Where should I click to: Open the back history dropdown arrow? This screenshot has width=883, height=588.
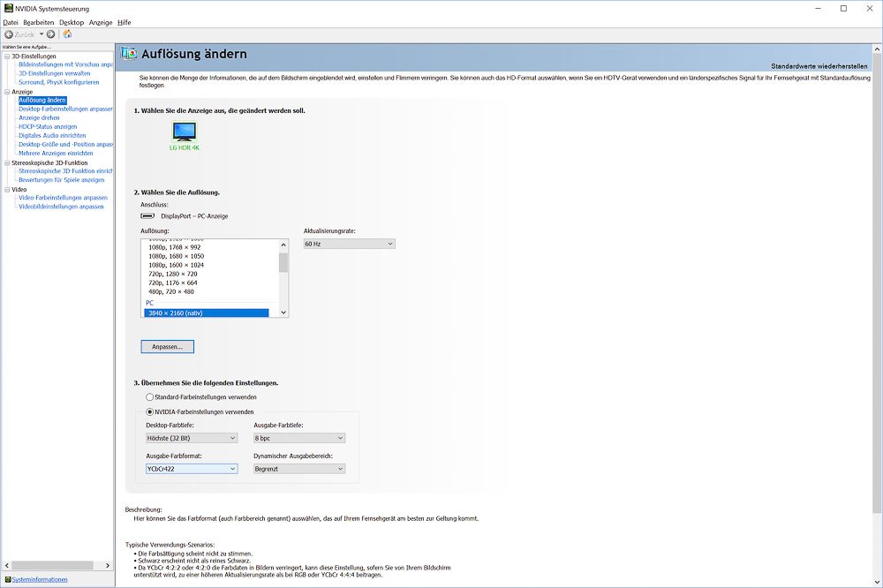click(x=42, y=34)
